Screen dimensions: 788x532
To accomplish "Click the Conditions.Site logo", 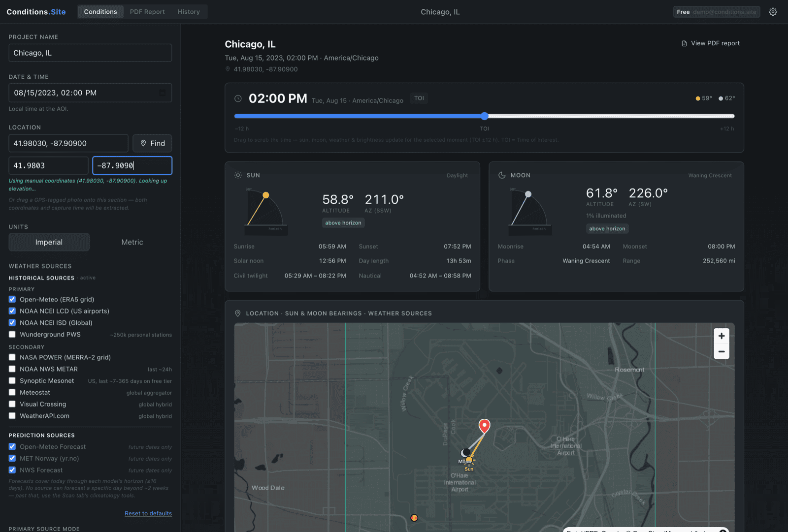I will (x=36, y=12).
